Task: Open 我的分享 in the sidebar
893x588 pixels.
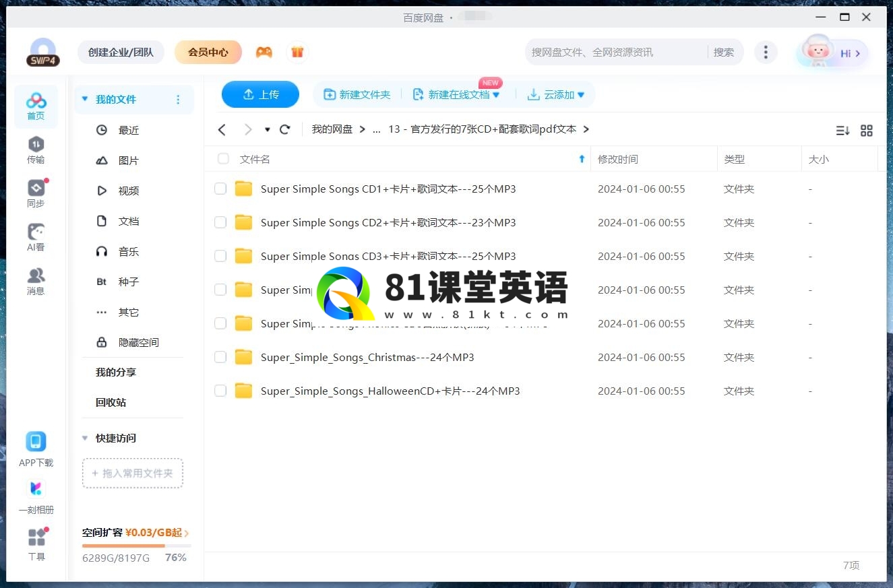Action: pyautogui.click(x=116, y=372)
